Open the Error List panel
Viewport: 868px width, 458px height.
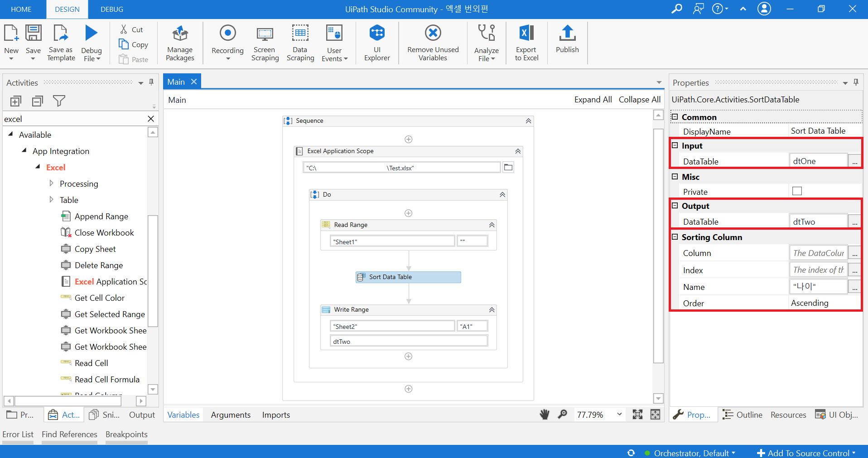[x=18, y=434]
